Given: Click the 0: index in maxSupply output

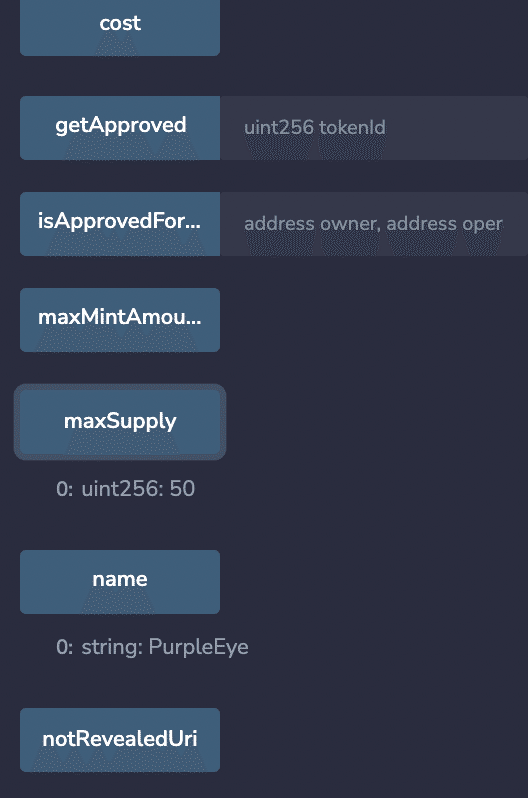Looking at the screenshot, I should (65, 489).
